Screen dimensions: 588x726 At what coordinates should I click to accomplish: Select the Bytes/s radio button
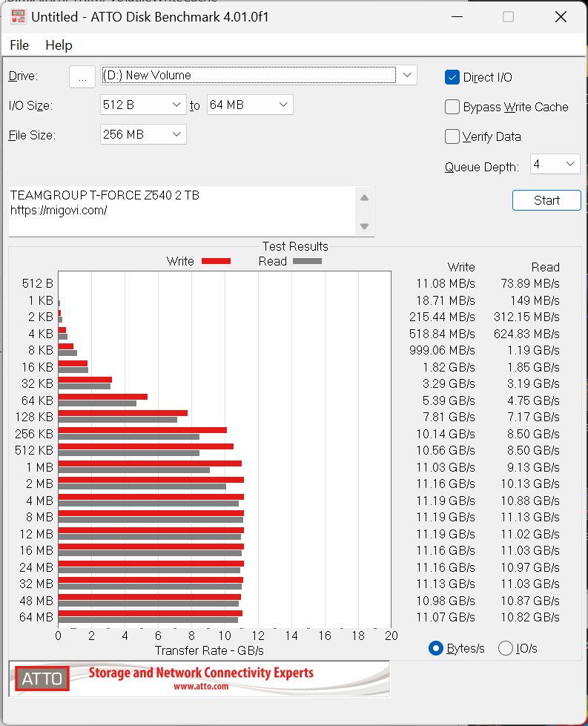(436, 648)
